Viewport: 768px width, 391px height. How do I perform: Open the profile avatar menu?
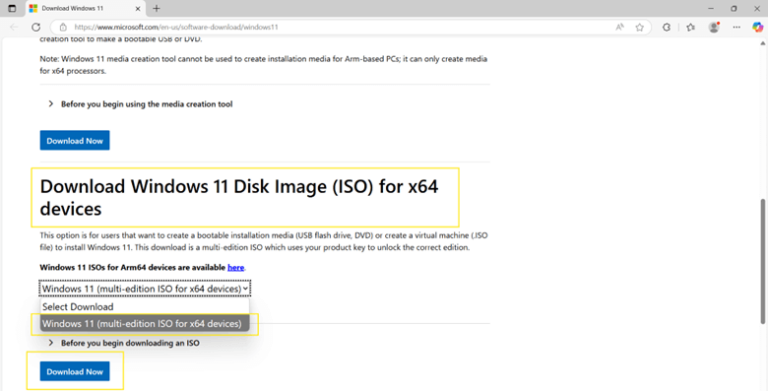[714, 27]
